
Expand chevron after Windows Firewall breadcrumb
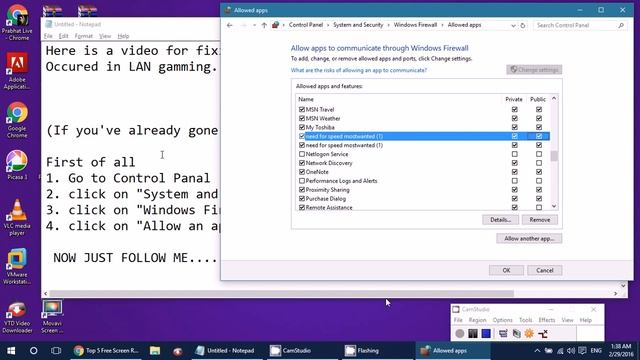click(x=442, y=25)
